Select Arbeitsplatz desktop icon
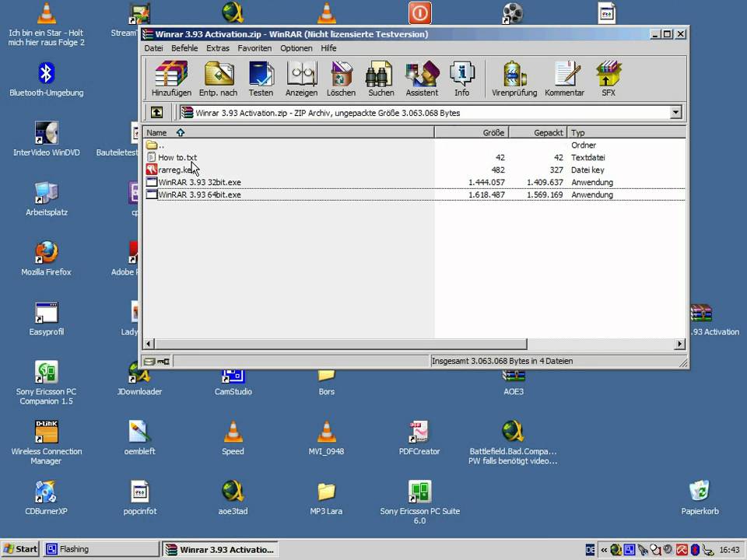The width and height of the screenshot is (747, 560). [x=46, y=199]
